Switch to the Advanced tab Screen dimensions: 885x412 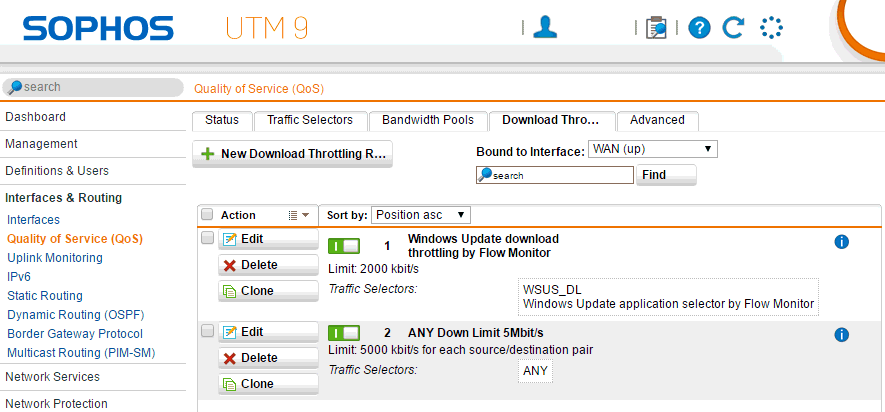(658, 120)
